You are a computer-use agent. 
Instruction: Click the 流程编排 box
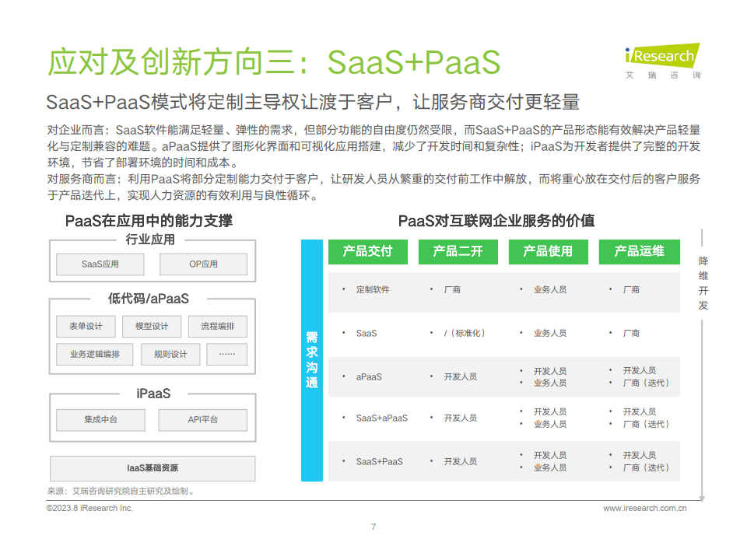pos(218,326)
